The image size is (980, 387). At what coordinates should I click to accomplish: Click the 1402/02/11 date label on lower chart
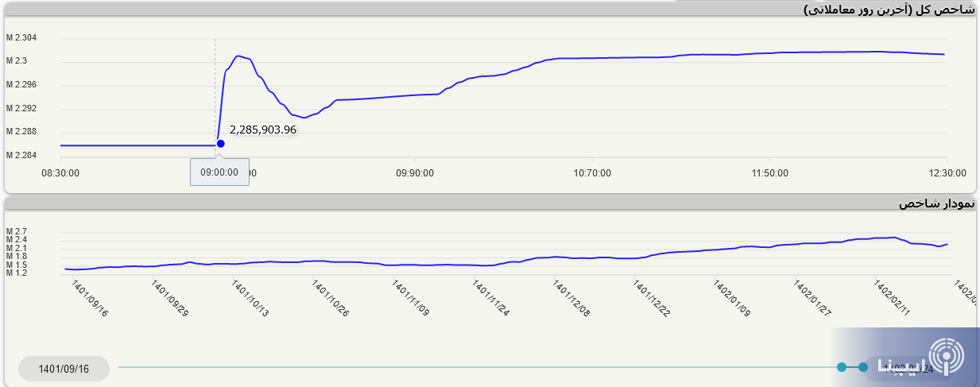892,298
